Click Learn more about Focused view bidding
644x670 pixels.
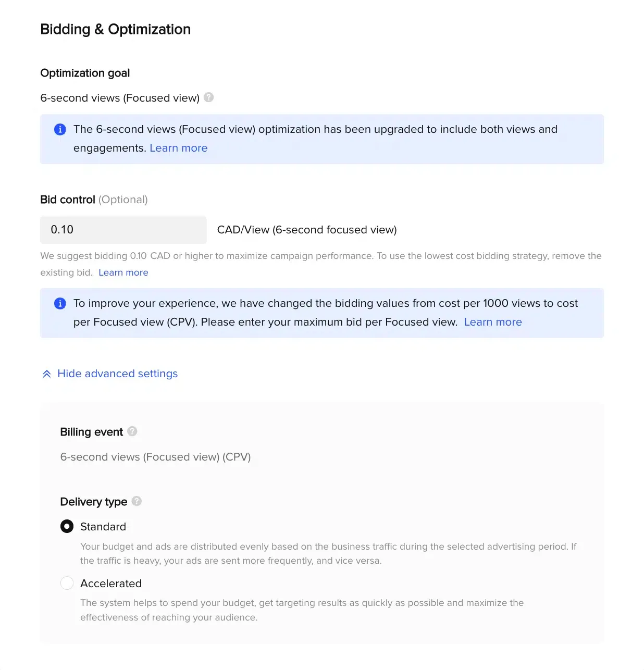tap(493, 322)
